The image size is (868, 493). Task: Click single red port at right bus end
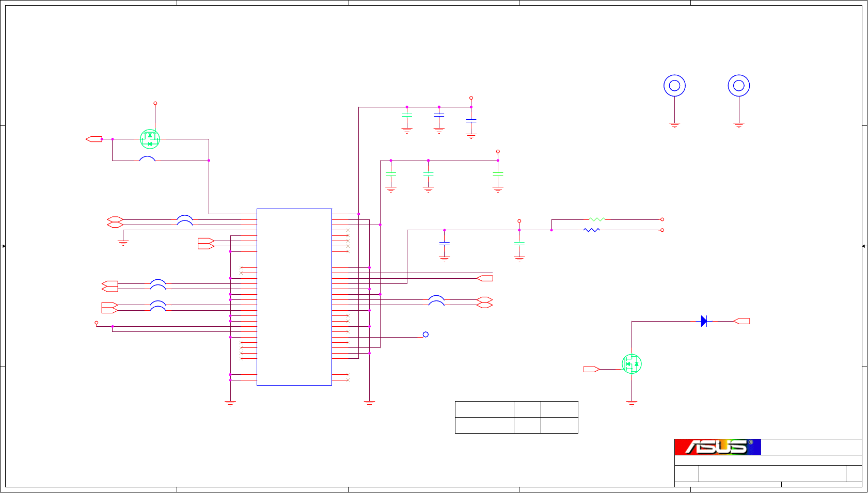[x=484, y=278]
